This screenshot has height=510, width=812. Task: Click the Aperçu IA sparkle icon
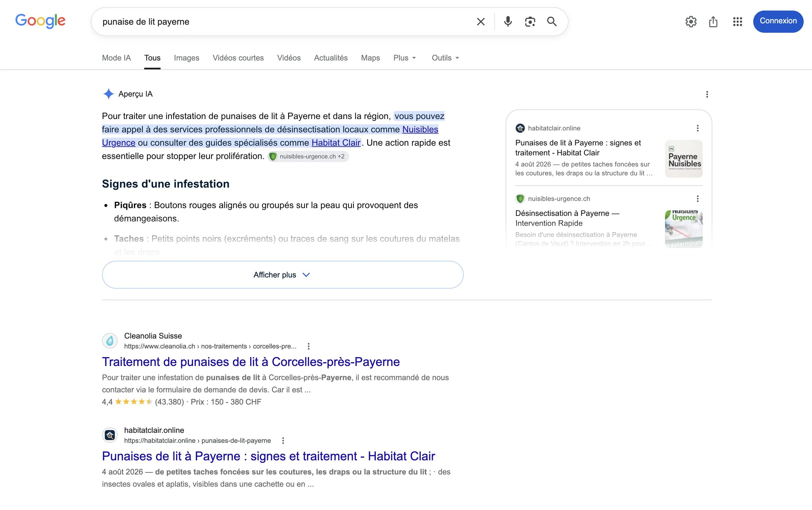click(108, 94)
